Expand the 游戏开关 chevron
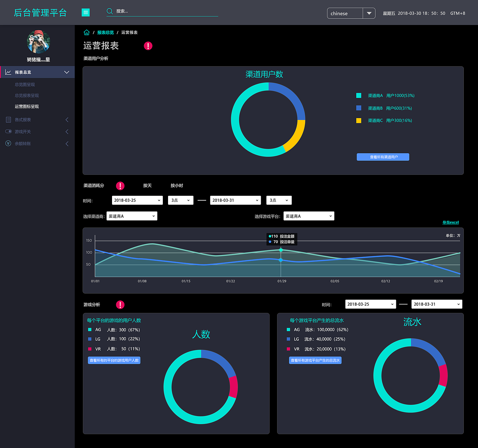Screen dimensions: 478x448 pos(67,132)
